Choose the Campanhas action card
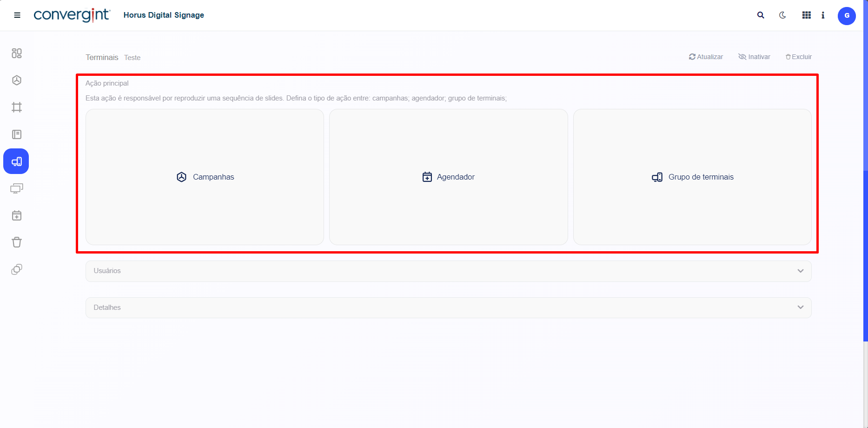This screenshot has height=428, width=868. [x=205, y=177]
